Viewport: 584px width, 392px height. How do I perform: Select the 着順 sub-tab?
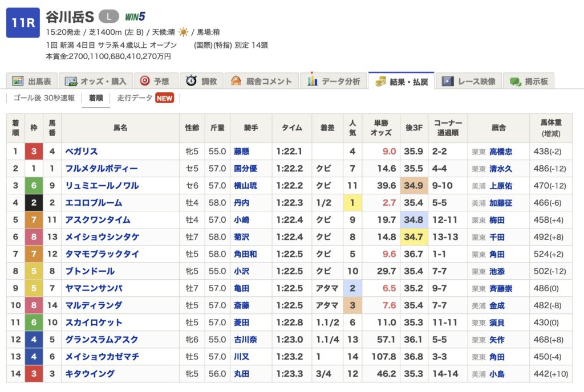[96, 98]
